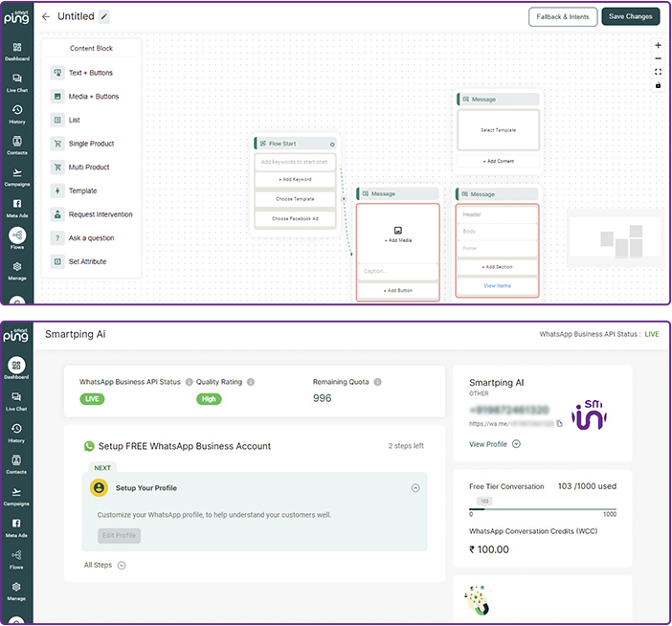Viewport: 672px width, 626px height.
Task: Click the canvas minimap
Action: coord(615,238)
